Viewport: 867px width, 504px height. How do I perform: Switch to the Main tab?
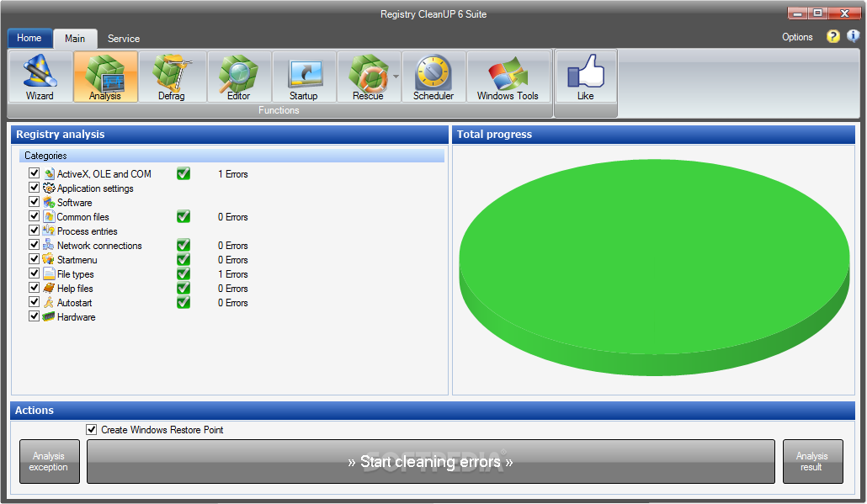click(75, 39)
